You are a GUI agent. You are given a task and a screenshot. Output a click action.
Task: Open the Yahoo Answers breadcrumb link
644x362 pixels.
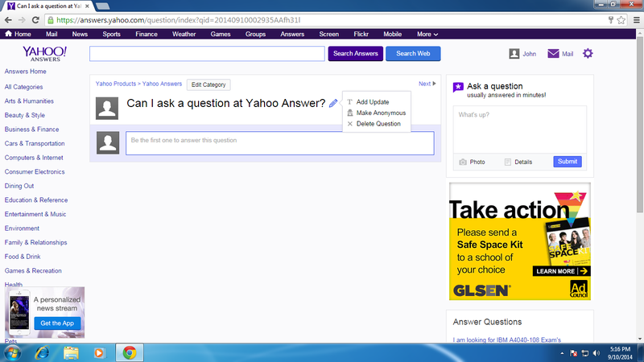pyautogui.click(x=162, y=84)
